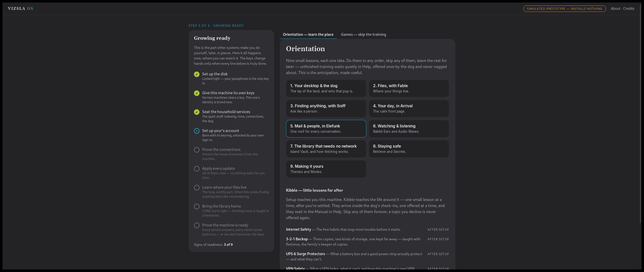The image size is (644, 272).
Task: Click empty circle beside Learn where your files live
Action: click(197, 188)
